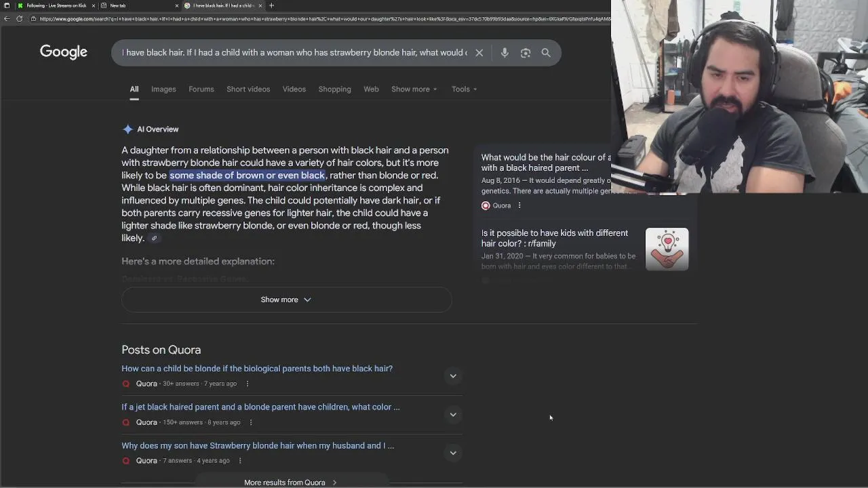Open 'Why does my son have Strawberry blonde hair' link
This screenshot has height=488, width=868.
pyautogui.click(x=258, y=446)
